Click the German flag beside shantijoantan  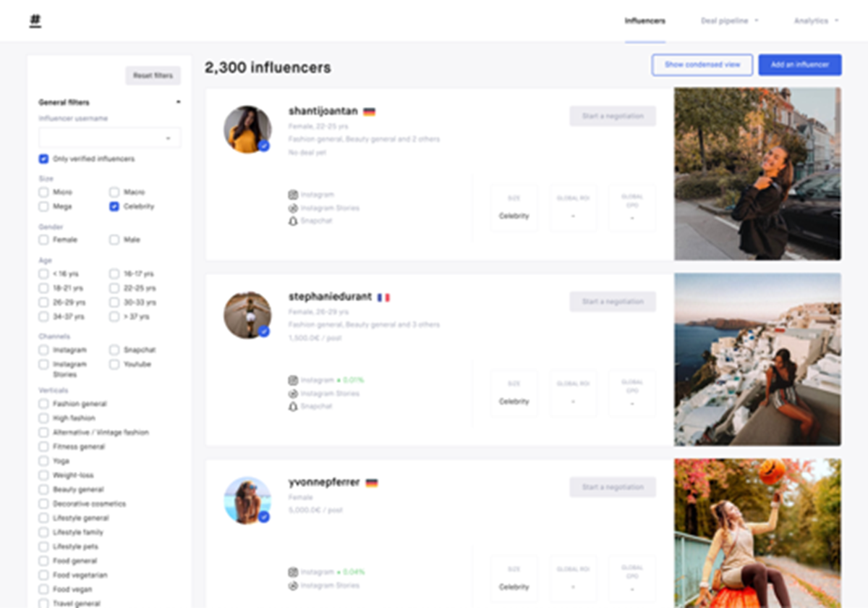[369, 111]
